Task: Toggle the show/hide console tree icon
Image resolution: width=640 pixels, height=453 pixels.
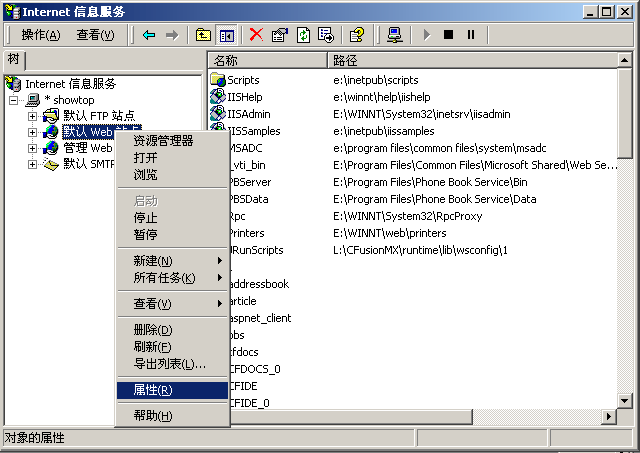Action: tap(226, 35)
